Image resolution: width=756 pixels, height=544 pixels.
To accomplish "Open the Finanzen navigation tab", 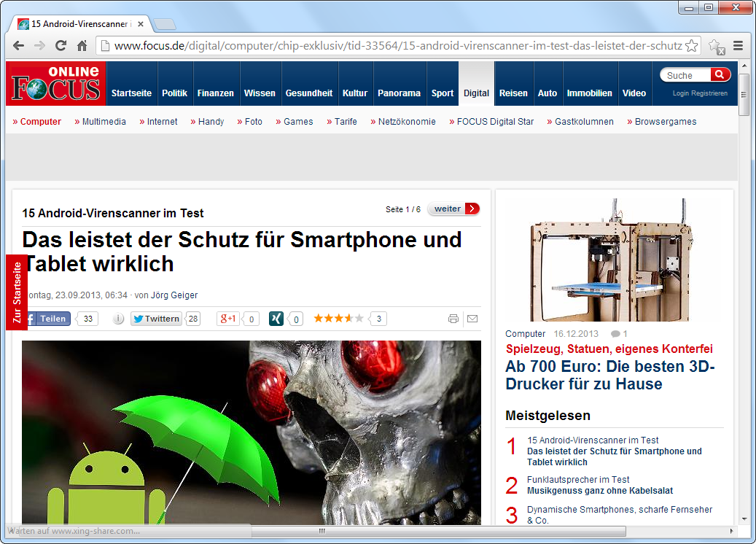I will click(215, 93).
